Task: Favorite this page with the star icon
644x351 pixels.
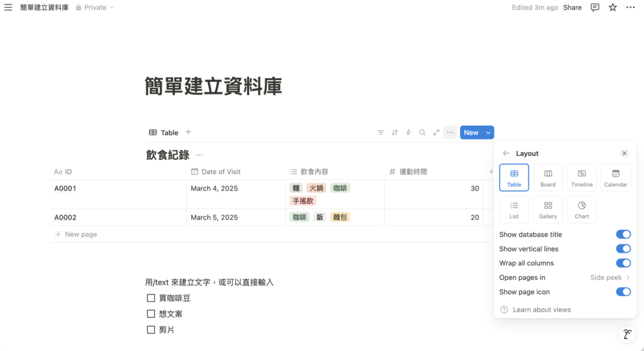Action: click(x=613, y=8)
